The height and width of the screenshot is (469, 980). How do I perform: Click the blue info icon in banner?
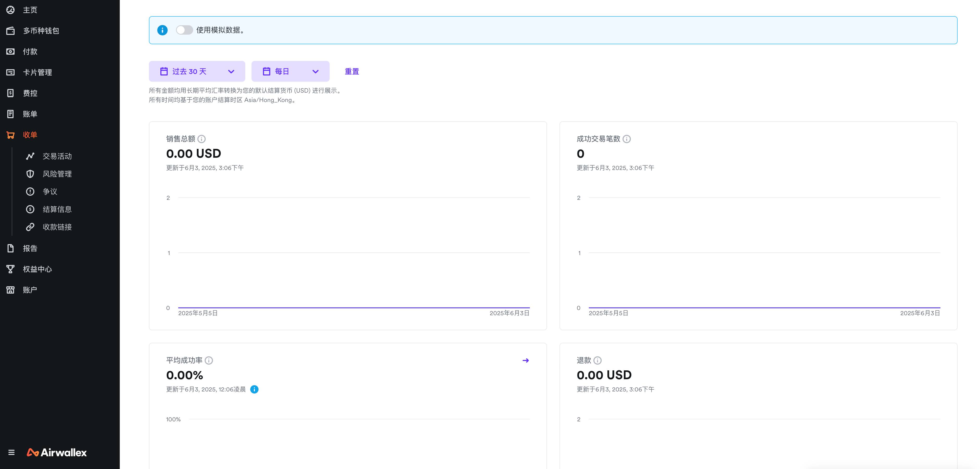click(162, 30)
